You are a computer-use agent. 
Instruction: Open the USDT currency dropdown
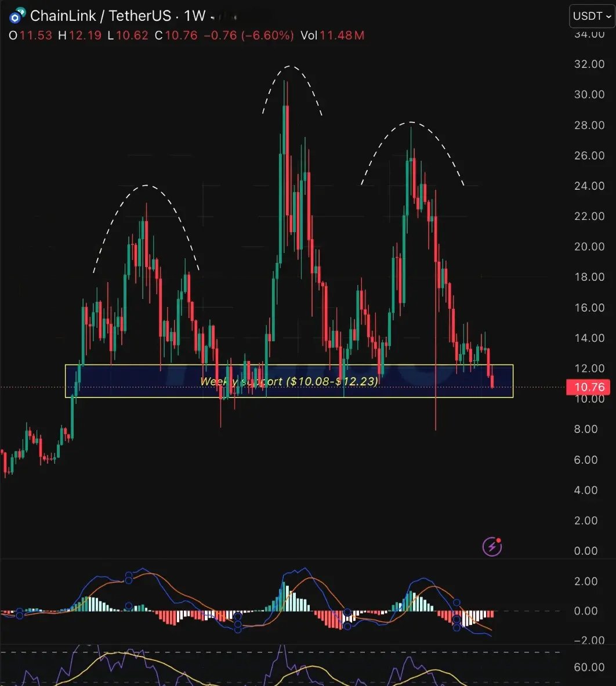592,16
